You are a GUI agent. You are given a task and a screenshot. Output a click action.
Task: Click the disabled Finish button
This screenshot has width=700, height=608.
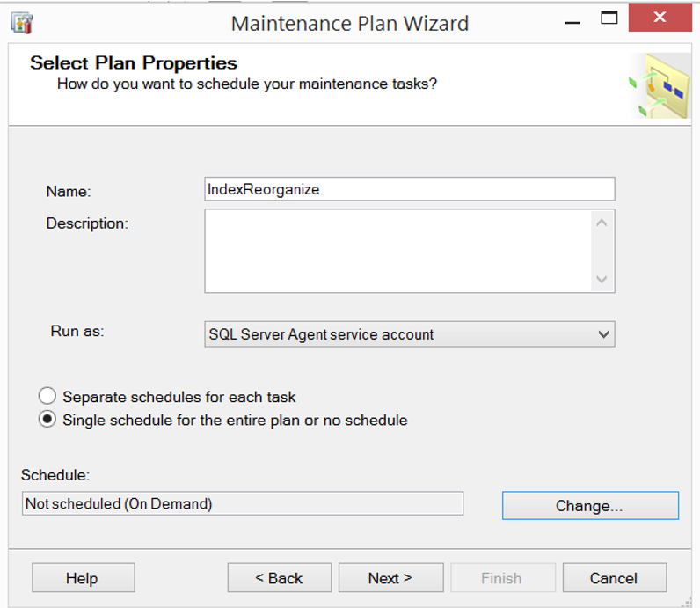click(x=503, y=578)
